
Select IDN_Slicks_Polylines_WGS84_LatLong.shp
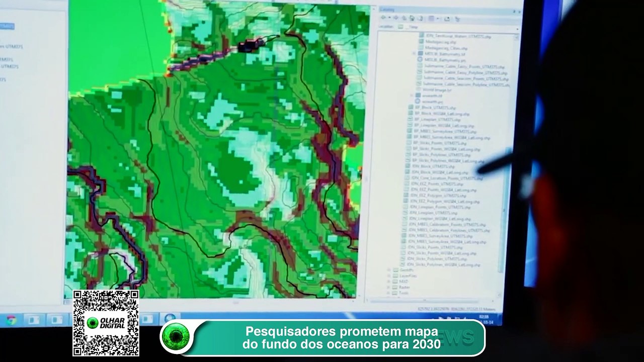tap(444, 264)
